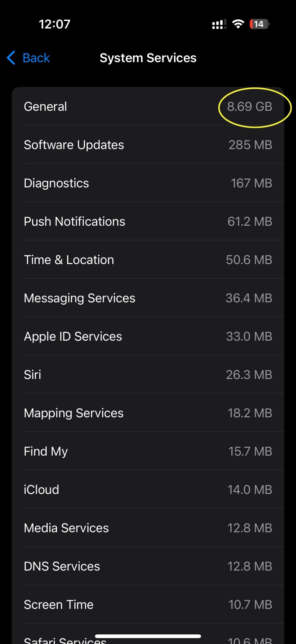Tap the 12:07 clock in status bar
The width and height of the screenshot is (296, 644).
click(x=54, y=24)
